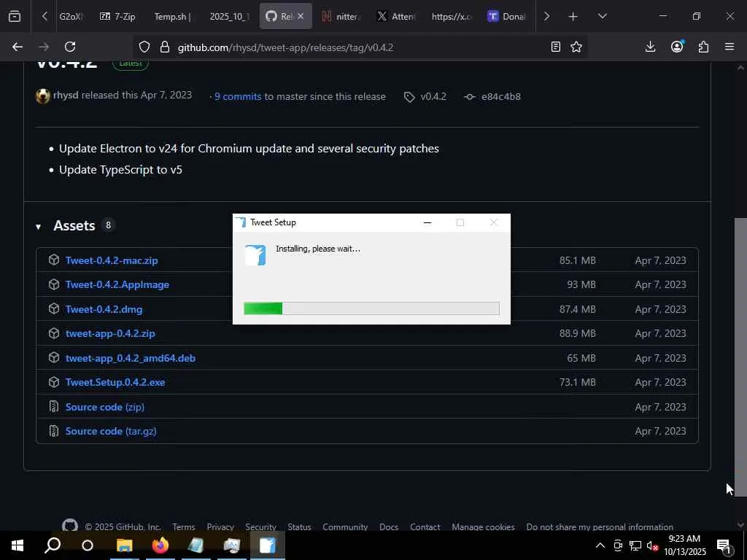Click the Tweet bird icon in installer dialog
Screen dimensions: 747x560
255,254
